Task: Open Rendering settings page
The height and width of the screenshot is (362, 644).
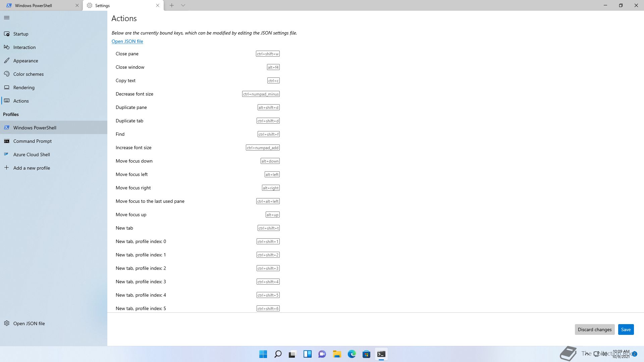Action: tap(54, 87)
